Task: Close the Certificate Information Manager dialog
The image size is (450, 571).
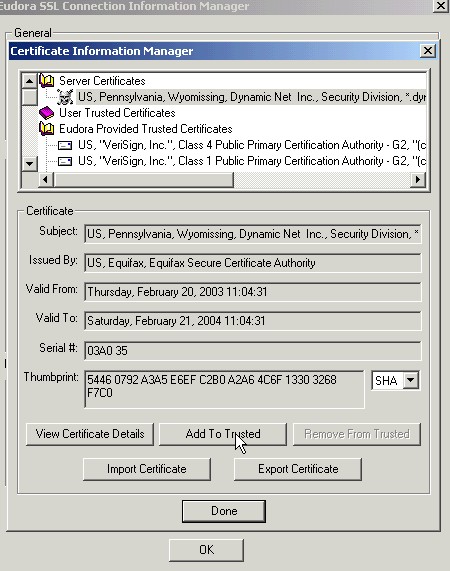Action: point(428,51)
